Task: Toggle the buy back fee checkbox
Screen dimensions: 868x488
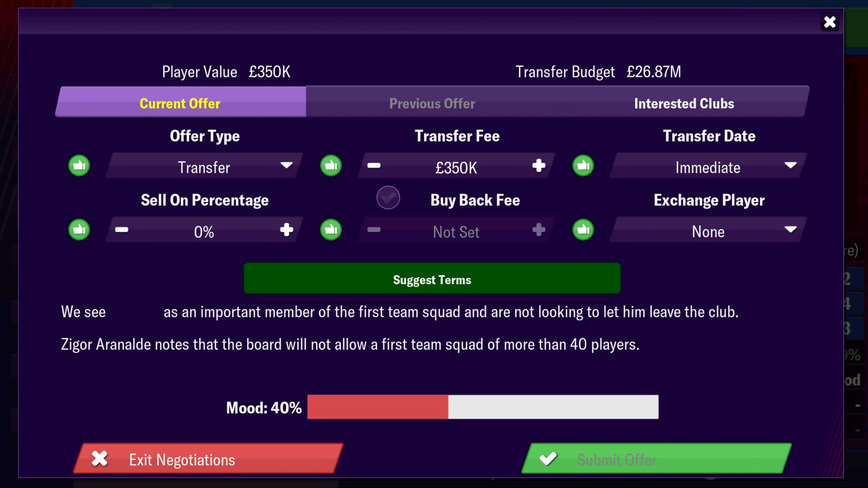Action: tap(388, 197)
